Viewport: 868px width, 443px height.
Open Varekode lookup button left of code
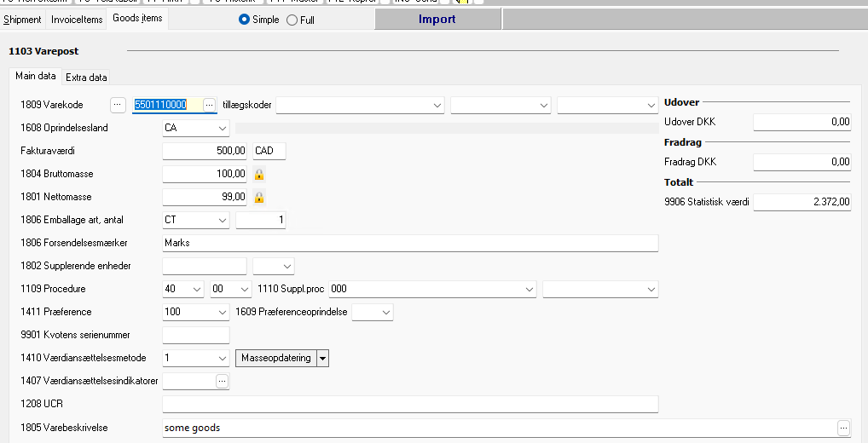click(118, 104)
